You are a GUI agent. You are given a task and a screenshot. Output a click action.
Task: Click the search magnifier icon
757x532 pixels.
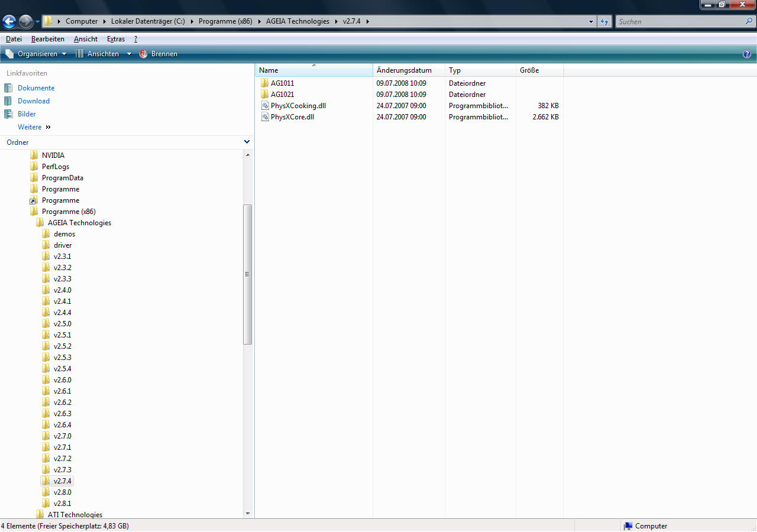[x=749, y=21]
